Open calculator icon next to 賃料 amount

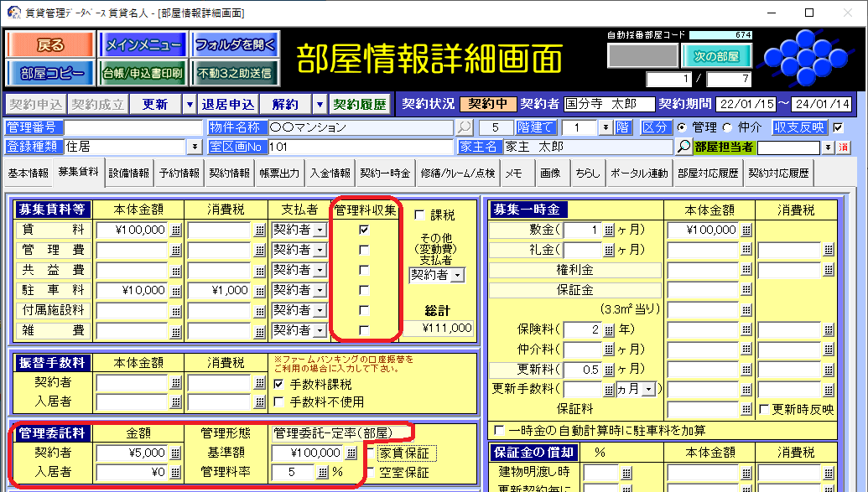pyautogui.click(x=176, y=230)
